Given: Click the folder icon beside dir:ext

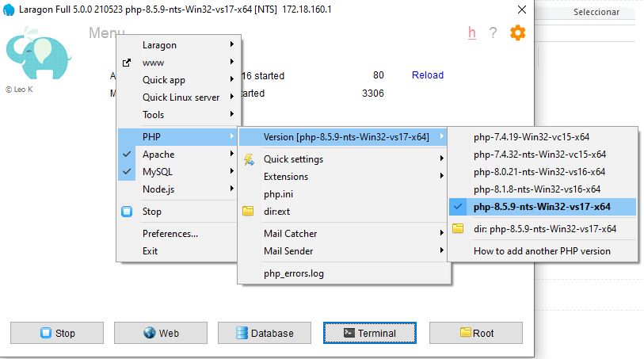Looking at the screenshot, I should point(248,211).
